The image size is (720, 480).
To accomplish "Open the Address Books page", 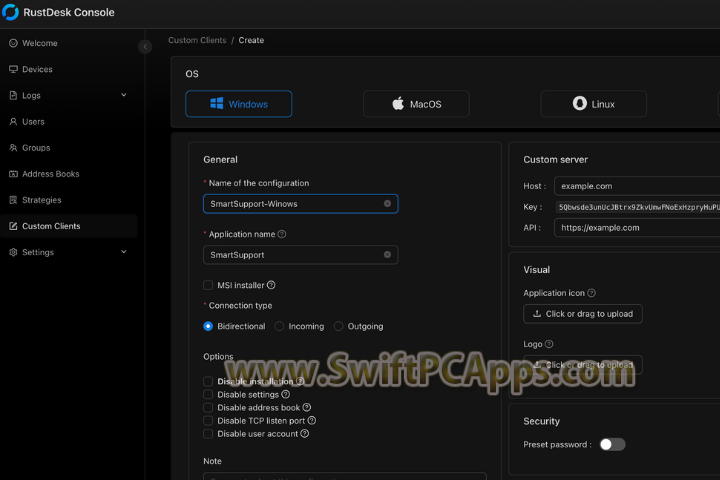I will point(69,174).
